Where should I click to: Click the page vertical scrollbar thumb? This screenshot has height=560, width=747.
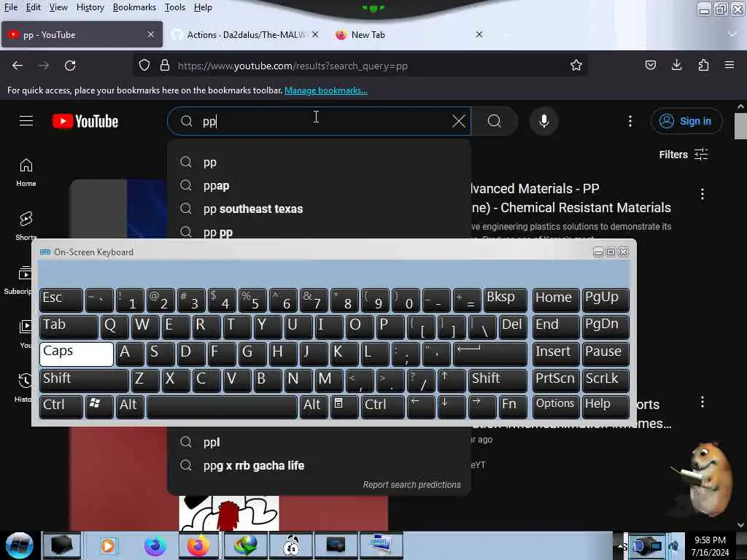740,126
